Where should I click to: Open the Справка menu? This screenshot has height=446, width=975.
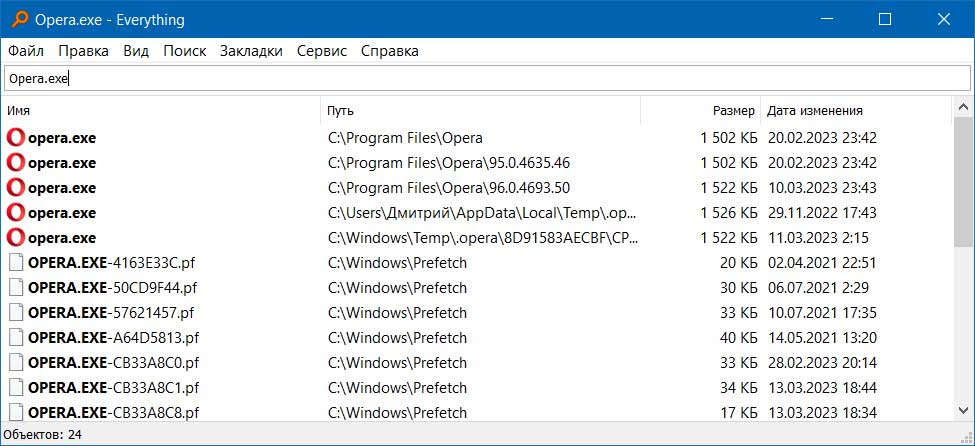pyautogui.click(x=390, y=51)
